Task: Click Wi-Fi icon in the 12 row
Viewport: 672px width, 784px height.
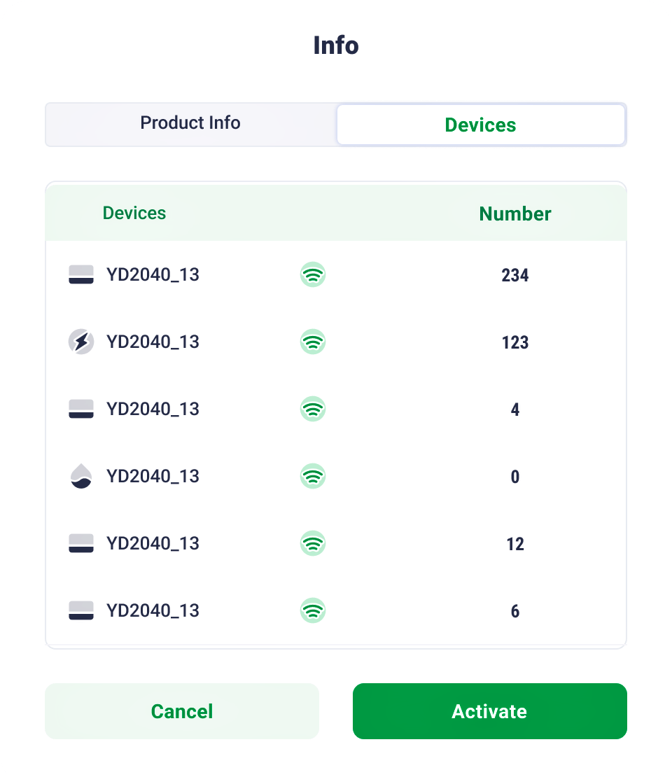Action: point(313,544)
